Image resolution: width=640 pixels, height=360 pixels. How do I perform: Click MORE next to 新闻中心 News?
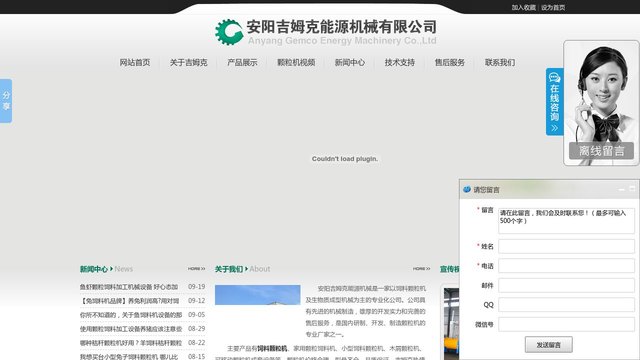pyautogui.click(x=196, y=269)
